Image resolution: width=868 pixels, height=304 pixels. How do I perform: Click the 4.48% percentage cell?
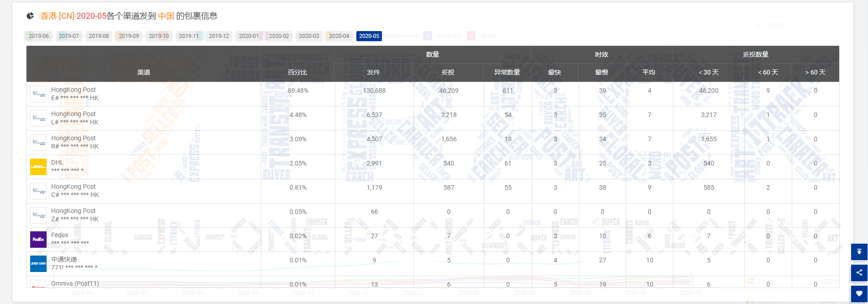tap(298, 115)
